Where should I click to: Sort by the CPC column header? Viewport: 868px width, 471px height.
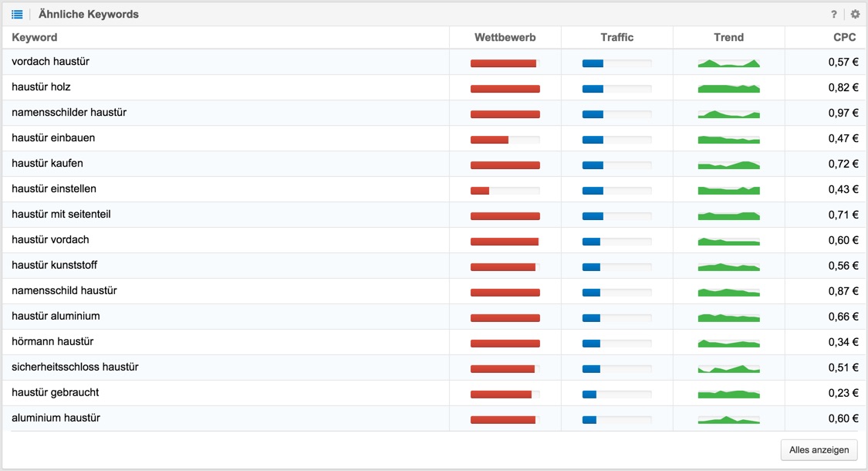(844, 37)
